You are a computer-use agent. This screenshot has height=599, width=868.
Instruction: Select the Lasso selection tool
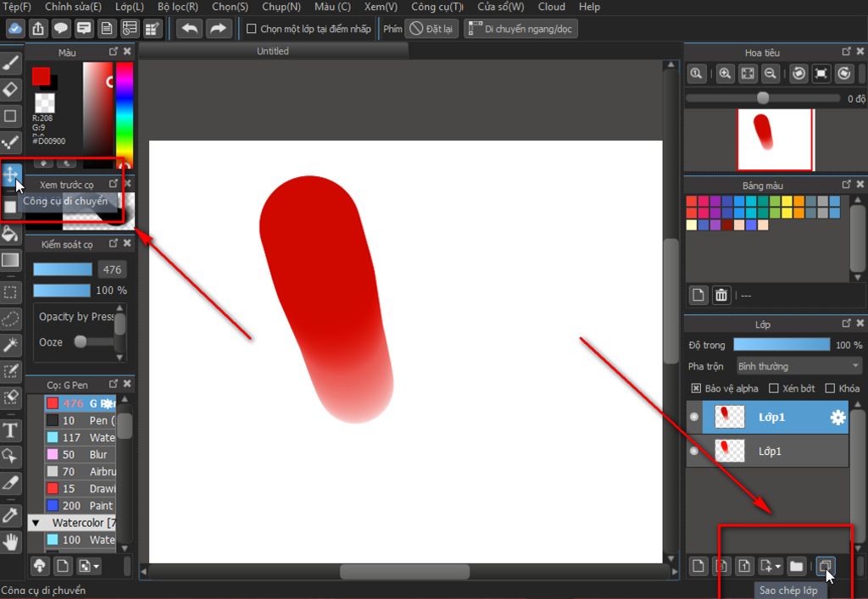coord(10,319)
